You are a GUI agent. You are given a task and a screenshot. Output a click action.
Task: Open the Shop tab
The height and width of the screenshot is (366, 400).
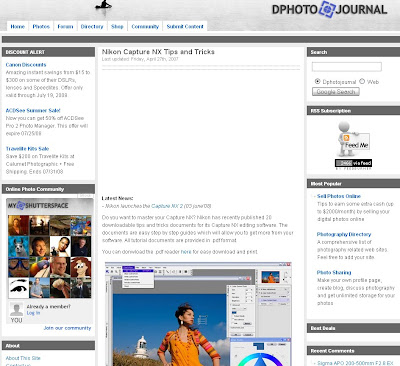(117, 26)
